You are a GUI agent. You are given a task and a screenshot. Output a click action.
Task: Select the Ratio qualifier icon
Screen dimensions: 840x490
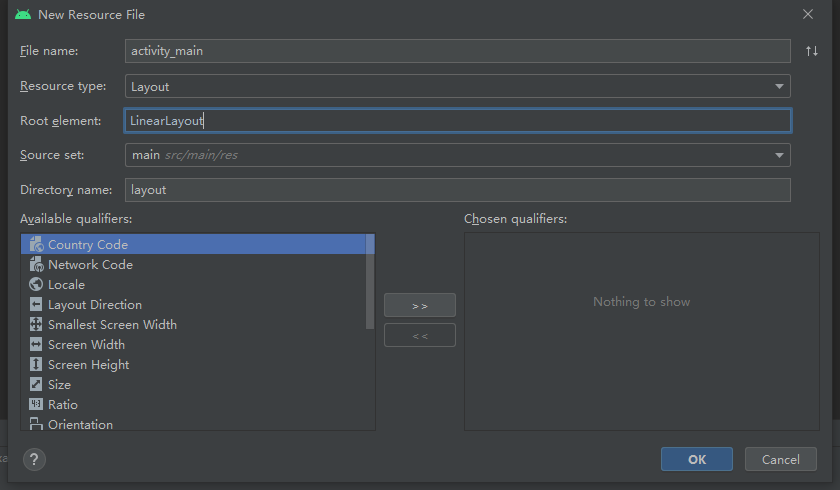36,405
